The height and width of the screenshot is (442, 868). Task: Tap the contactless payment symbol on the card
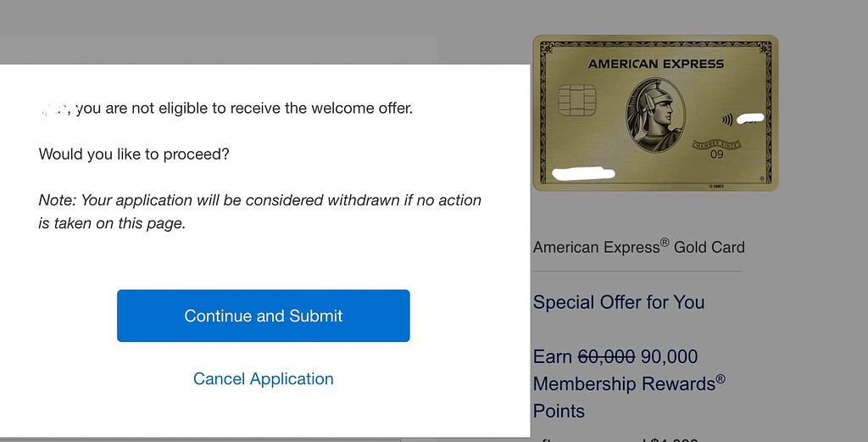click(x=726, y=119)
